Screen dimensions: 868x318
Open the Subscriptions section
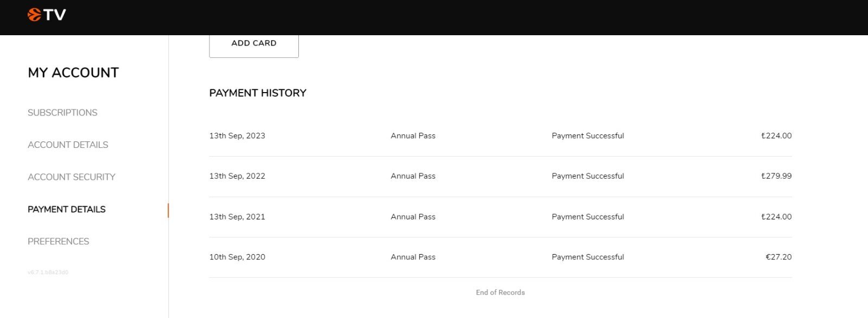(x=62, y=113)
